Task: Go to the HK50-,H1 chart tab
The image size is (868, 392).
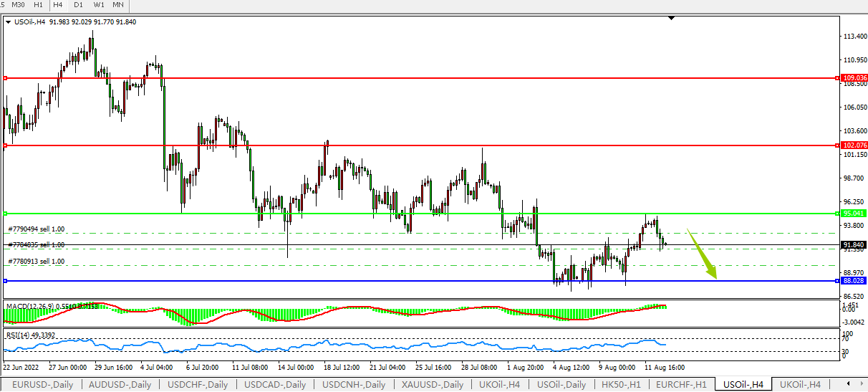Action: tap(622, 385)
